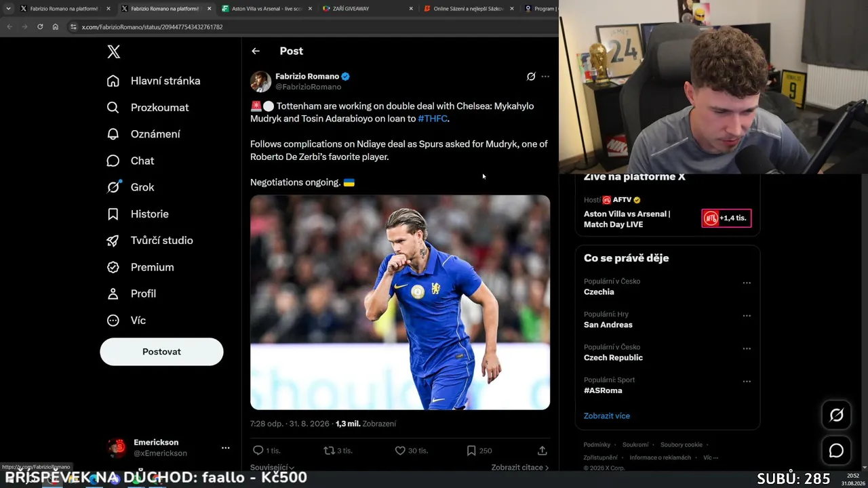Click the browser back arrow
Image resolution: width=868 pixels, height=488 pixels.
click(x=9, y=27)
